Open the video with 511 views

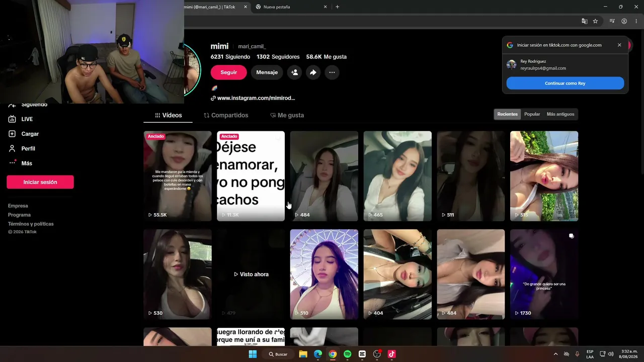click(471, 176)
